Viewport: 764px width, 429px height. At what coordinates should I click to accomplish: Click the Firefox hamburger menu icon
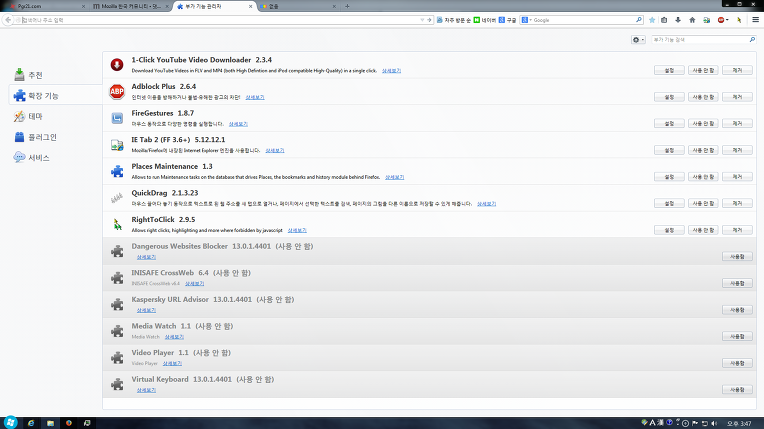click(x=753, y=20)
